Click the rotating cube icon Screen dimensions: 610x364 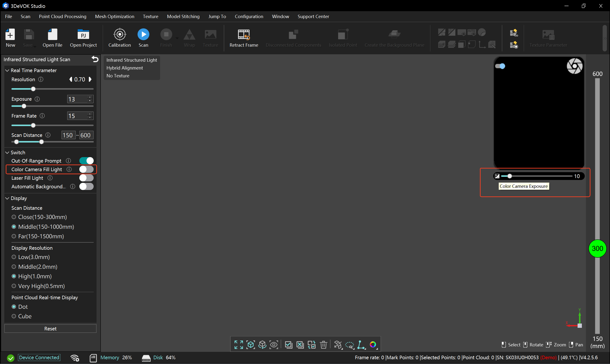pos(262,345)
